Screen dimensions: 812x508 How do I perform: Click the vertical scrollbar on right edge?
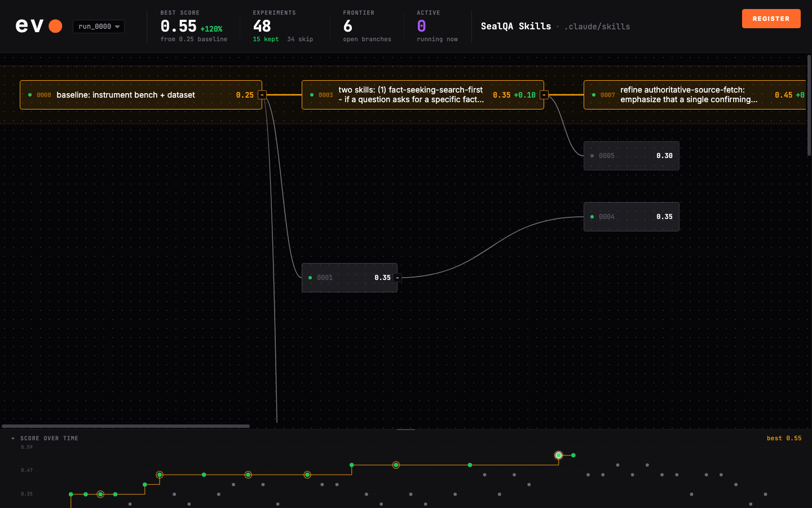point(809,105)
